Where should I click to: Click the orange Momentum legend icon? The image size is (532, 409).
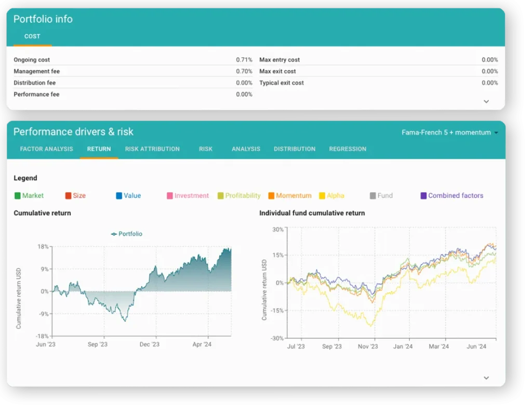[271, 196]
